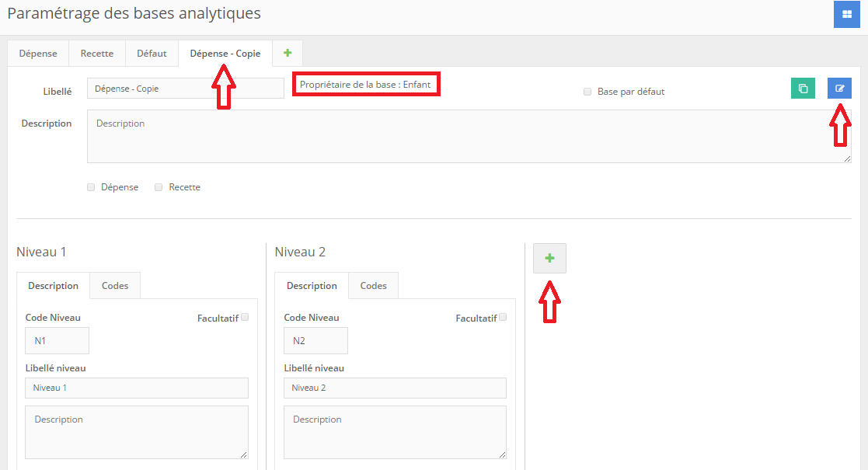Add a new base with green plus tab
Image resolution: width=868 pixels, height=470 pixels.
pyautogui.click(x=288, y=53)
